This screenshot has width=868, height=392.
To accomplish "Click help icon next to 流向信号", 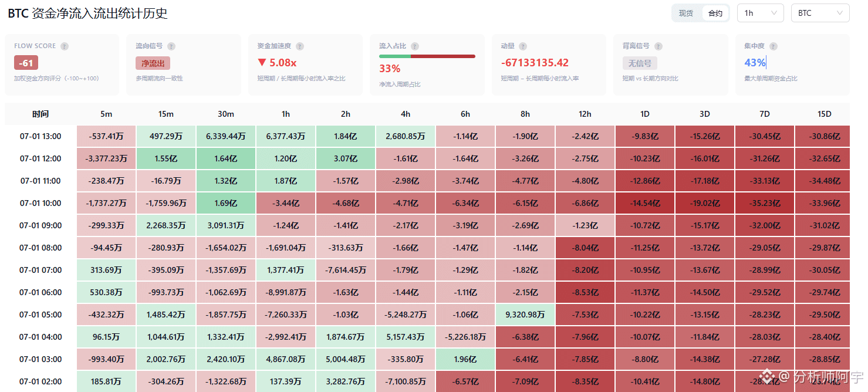I will click(171, 46).
